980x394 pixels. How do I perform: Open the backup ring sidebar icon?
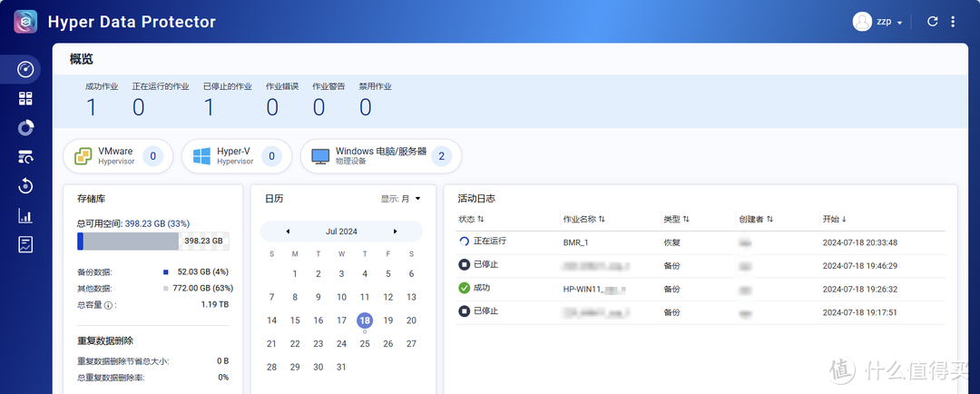[x=25, y=128]
